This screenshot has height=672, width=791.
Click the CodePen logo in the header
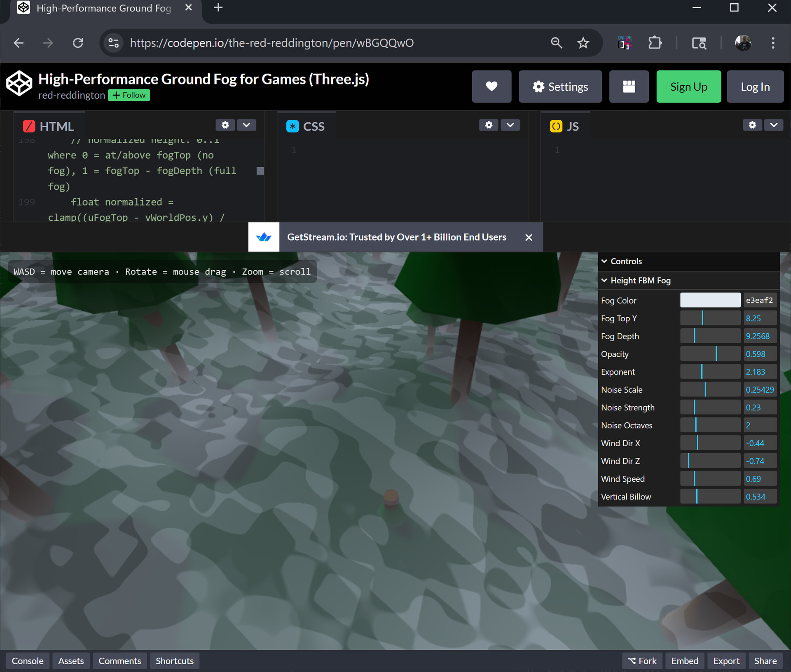coord(19,84)
